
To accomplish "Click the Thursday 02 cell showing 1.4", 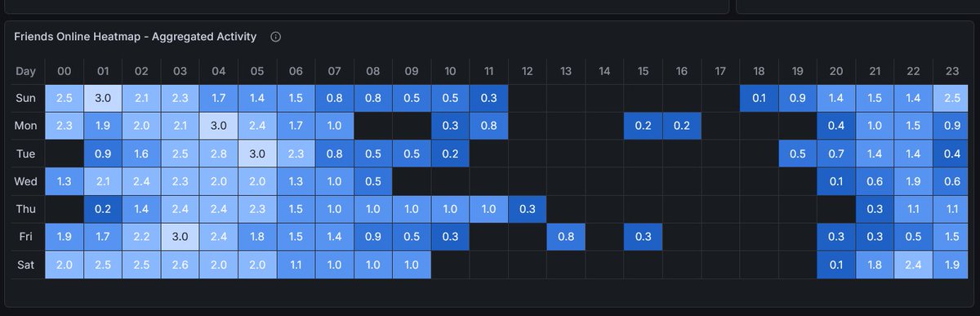I will point(141,209).
